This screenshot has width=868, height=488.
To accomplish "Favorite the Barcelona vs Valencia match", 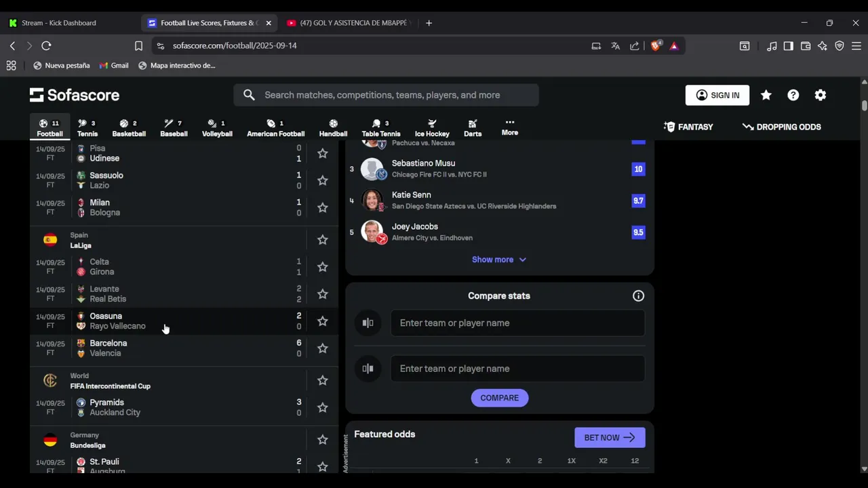I will (x=323, y=348).
